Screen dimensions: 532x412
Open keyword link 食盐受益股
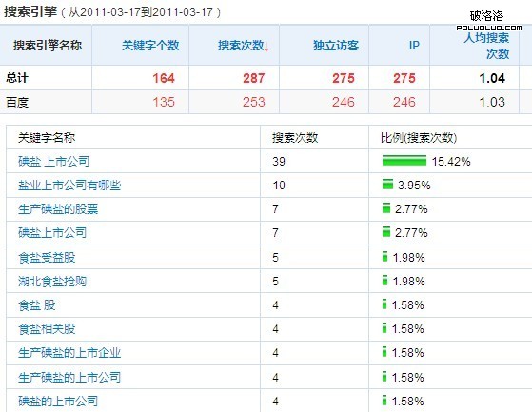pos(47,257)
